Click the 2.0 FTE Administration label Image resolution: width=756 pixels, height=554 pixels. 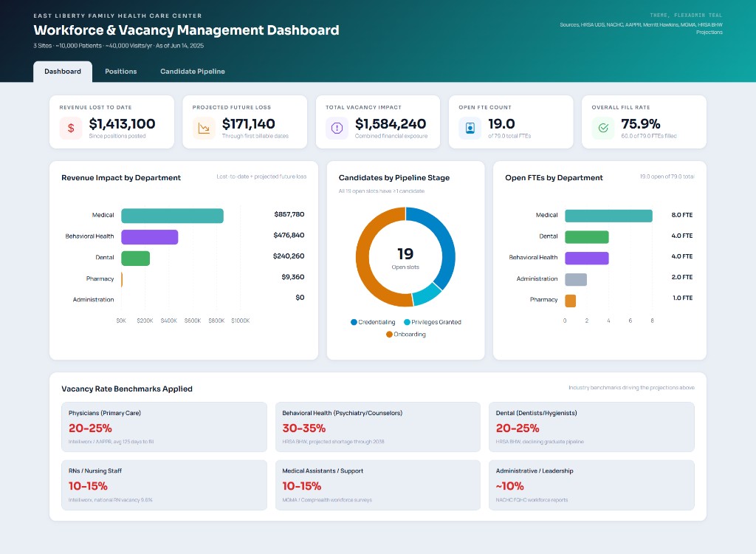(x=682, y=277)
